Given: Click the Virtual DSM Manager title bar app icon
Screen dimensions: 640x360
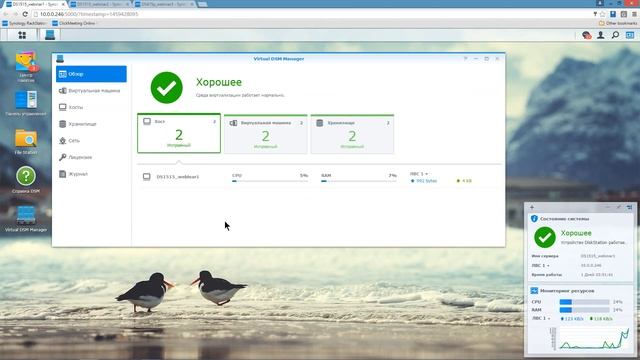Looking at the screenshot, I should [60, 59].
